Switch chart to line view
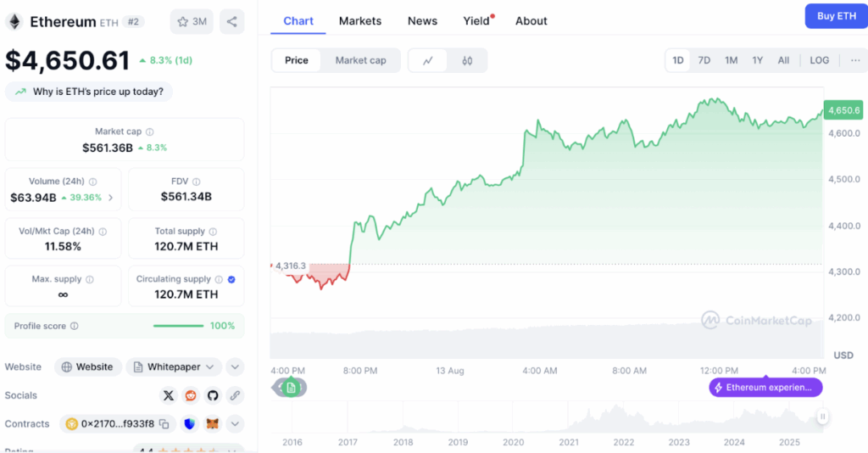The height and width of the screenshot is (453, 868). coord(428,60)
